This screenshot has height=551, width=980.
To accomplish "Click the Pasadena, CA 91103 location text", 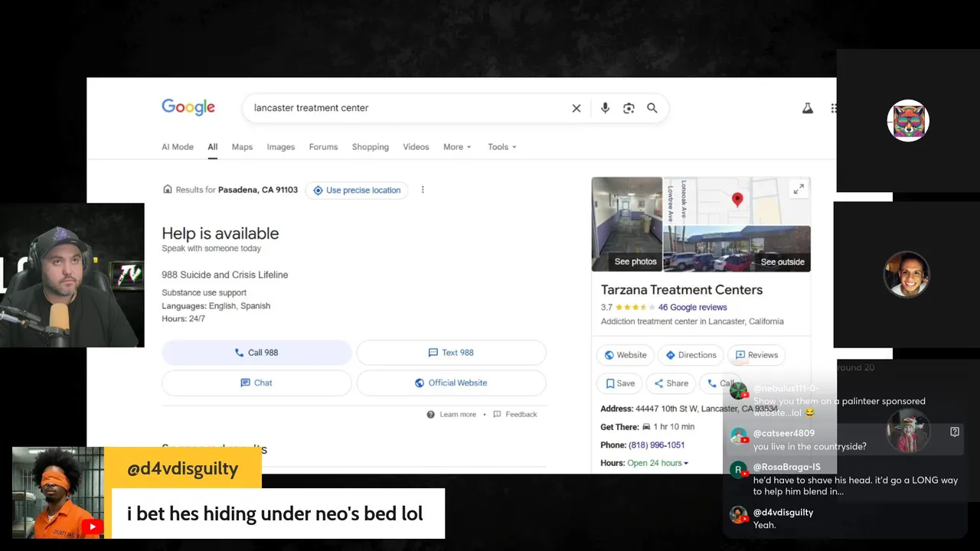I will (258, 190).
